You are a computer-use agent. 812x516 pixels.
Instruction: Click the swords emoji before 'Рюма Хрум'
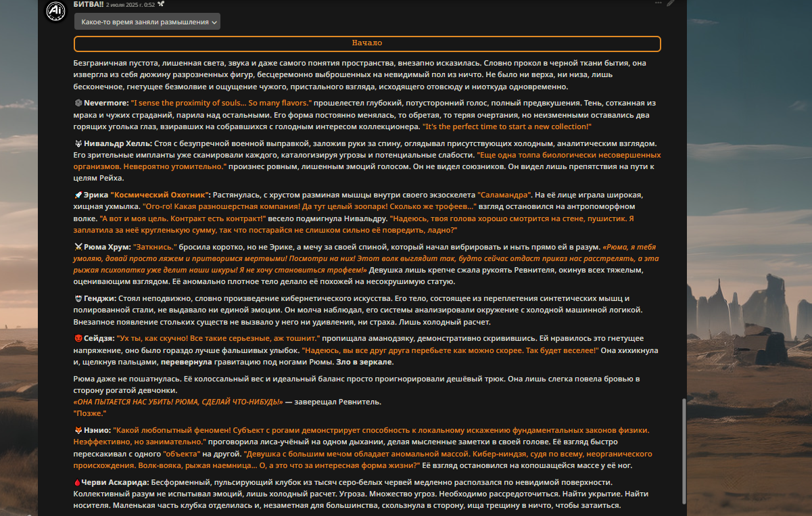(x=78, y=247)
